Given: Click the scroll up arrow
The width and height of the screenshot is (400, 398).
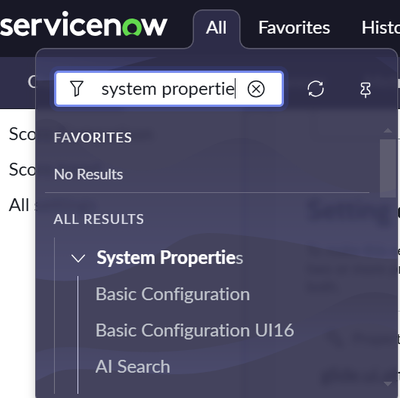Looking at the screenshot, I should [x=388, y=131].
